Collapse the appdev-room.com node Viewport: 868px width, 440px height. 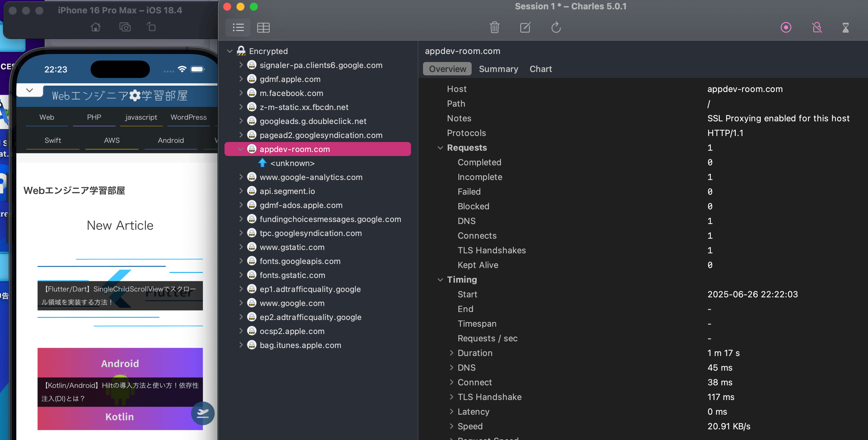[240, 149]
